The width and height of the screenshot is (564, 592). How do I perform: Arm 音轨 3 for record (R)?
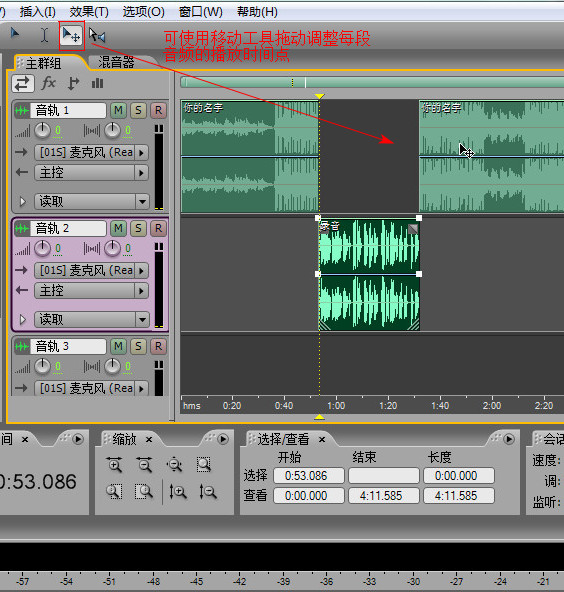click(158, 346)
